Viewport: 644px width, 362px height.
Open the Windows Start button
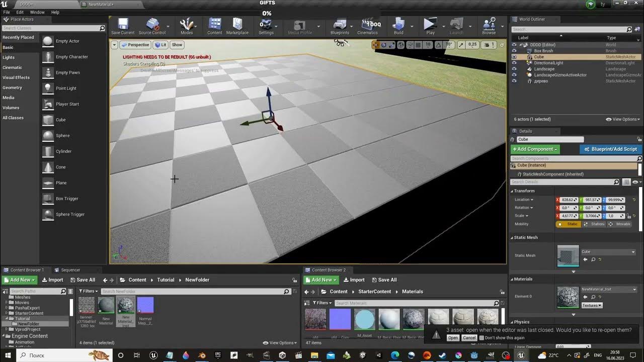(8, 355)
